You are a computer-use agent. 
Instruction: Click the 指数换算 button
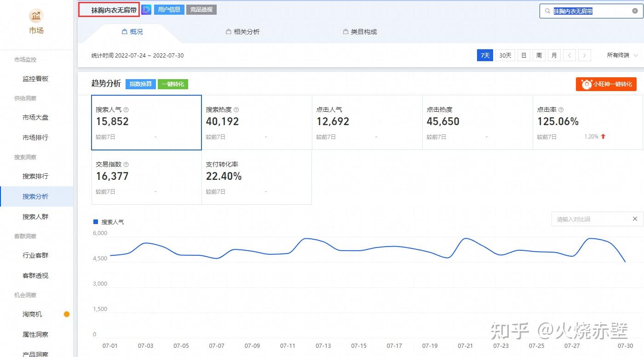pos(141,84)
